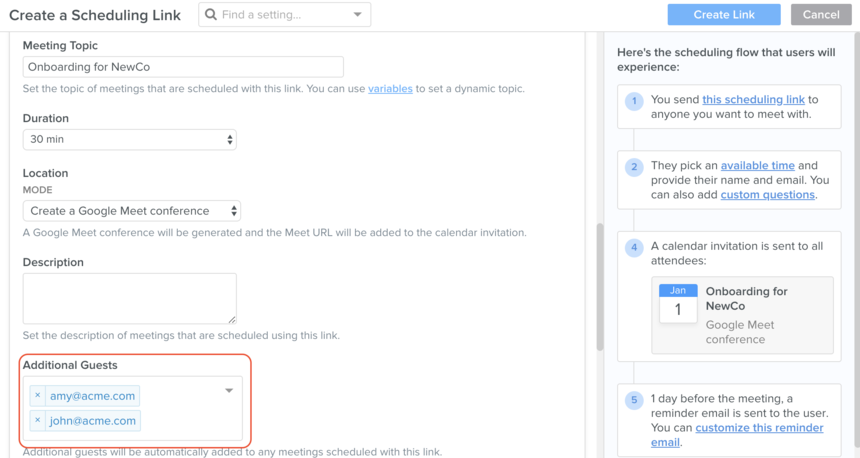Click the Create Link button
This screenshot has width=860, height=458.
[724, 15]
